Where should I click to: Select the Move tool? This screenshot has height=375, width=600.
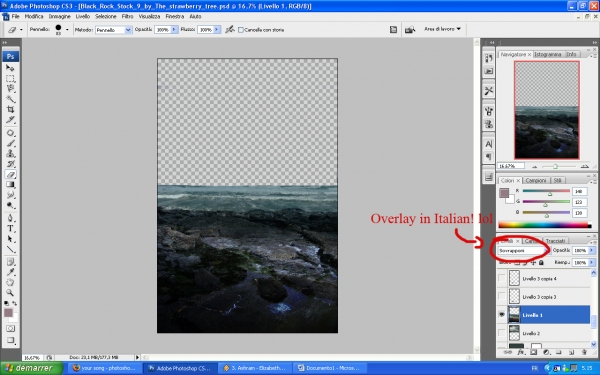(10, 68)
